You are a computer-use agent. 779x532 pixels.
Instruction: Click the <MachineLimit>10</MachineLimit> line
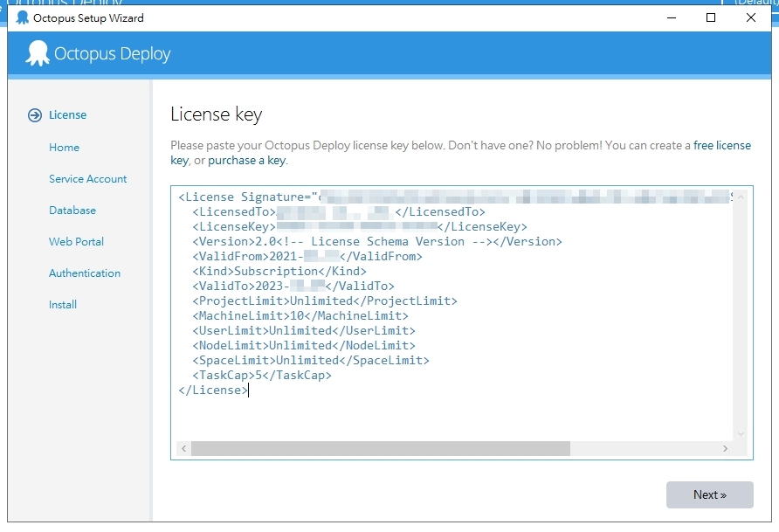click(x=300, y=316)
